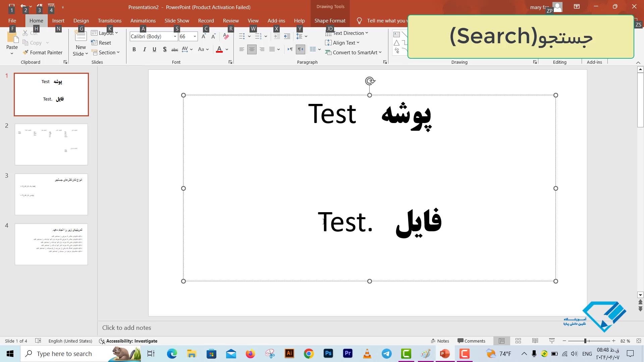
Task: Apply text shadow with the S icon
Action: pos(165,50)
